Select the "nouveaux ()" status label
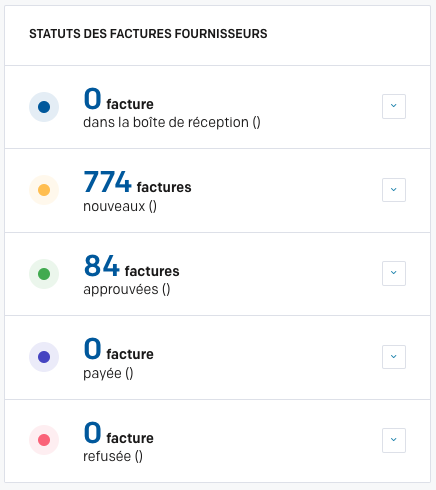The width and height of the screenshot is (436, 490). click(x=120, y=206)
